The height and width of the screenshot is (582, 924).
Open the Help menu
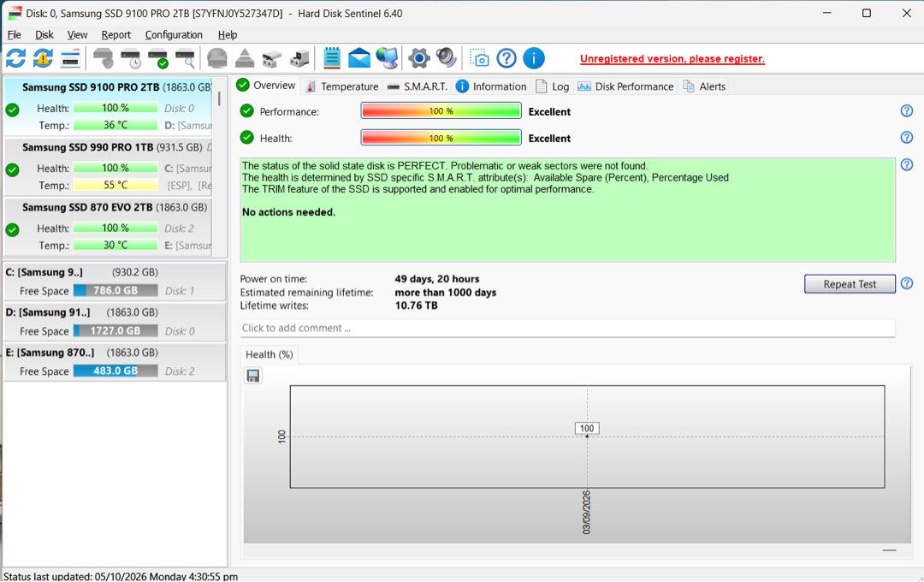click(x=228, y=35)
